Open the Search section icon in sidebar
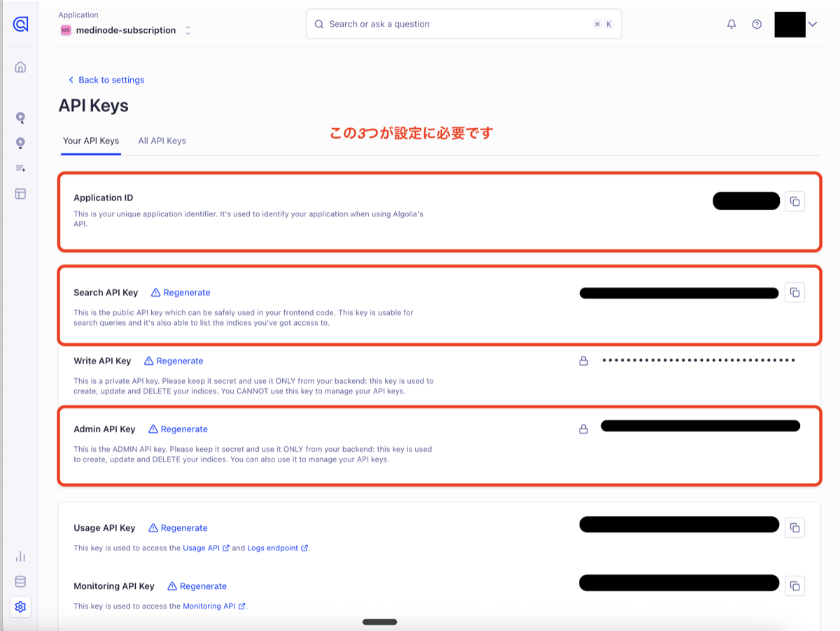This screenshot has width=840, height=631. tap(20, 118)
